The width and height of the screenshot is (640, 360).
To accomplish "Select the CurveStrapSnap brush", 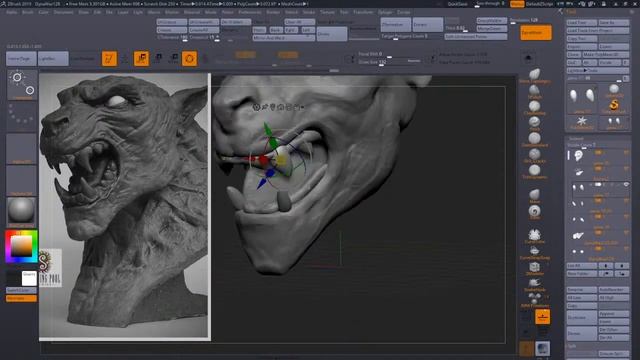I will click(x=534, y=252).
